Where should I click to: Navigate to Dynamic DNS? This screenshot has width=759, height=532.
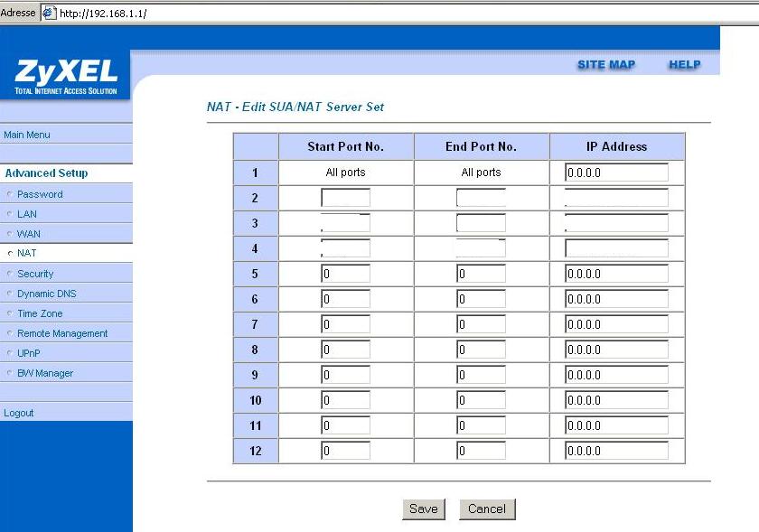[47, 294]
